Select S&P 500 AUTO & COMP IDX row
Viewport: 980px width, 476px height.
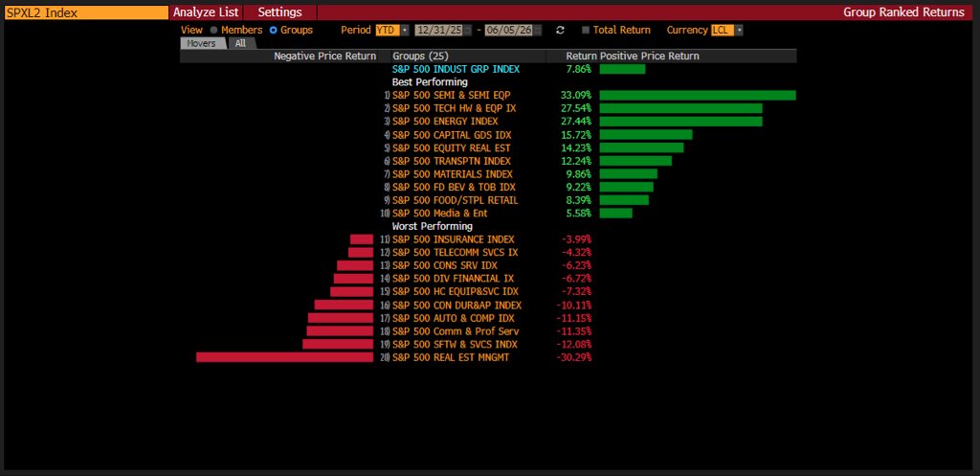(454, 318)
